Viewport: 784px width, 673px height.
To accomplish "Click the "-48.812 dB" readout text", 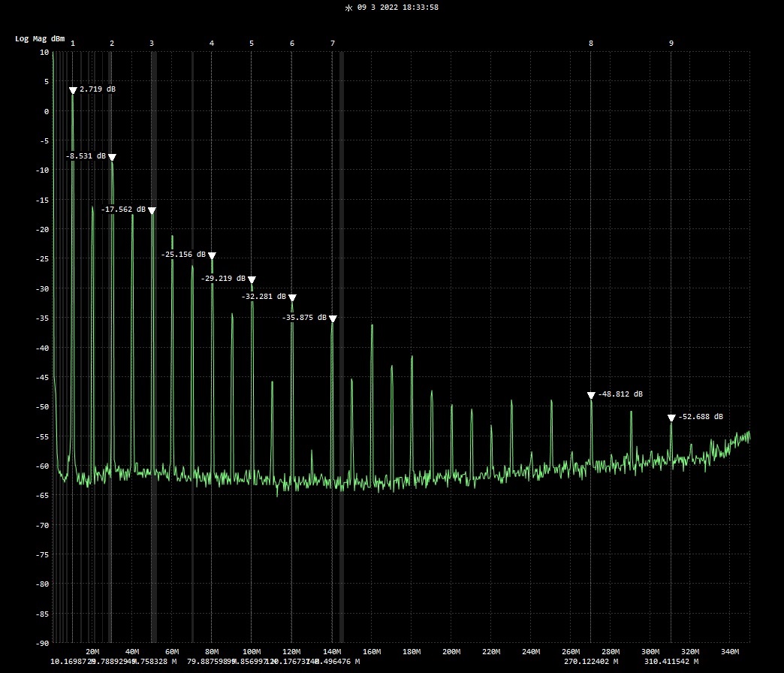I will tap(620, 394).
